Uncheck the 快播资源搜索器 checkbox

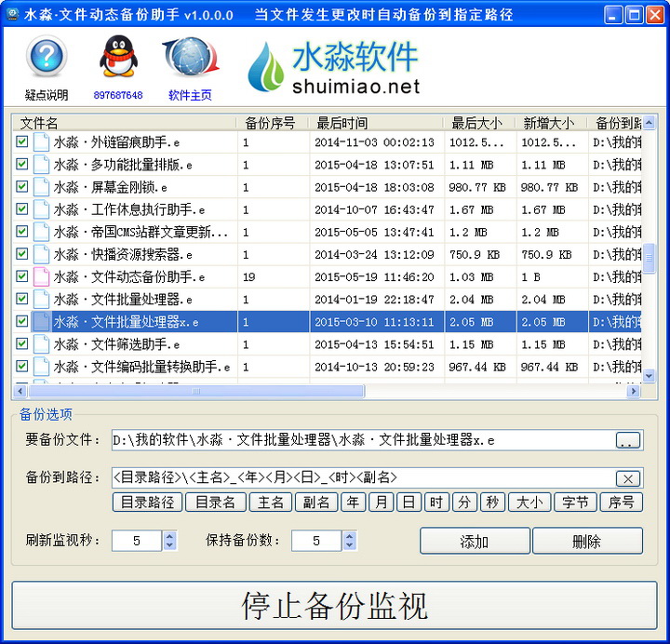tap(21, 254)
